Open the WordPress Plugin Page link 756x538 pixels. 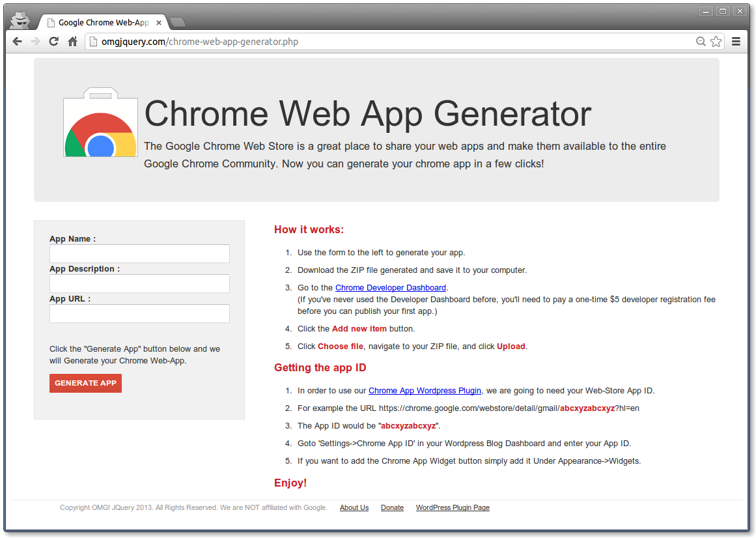[453, 507]
